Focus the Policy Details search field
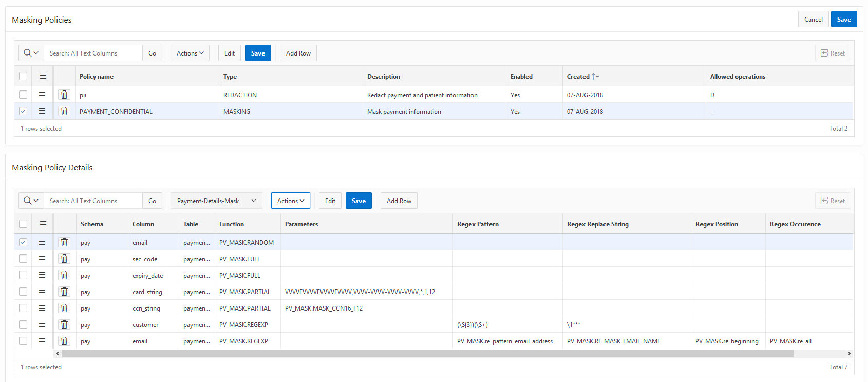Viewport: 868px width, 382px height. 93,201
